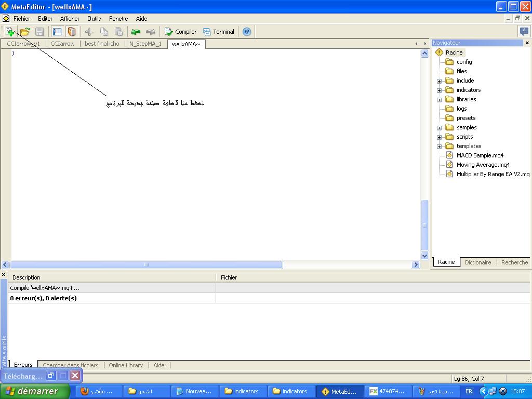Expand the samples folder
The image size is (532, 399).
click(439, 128)
